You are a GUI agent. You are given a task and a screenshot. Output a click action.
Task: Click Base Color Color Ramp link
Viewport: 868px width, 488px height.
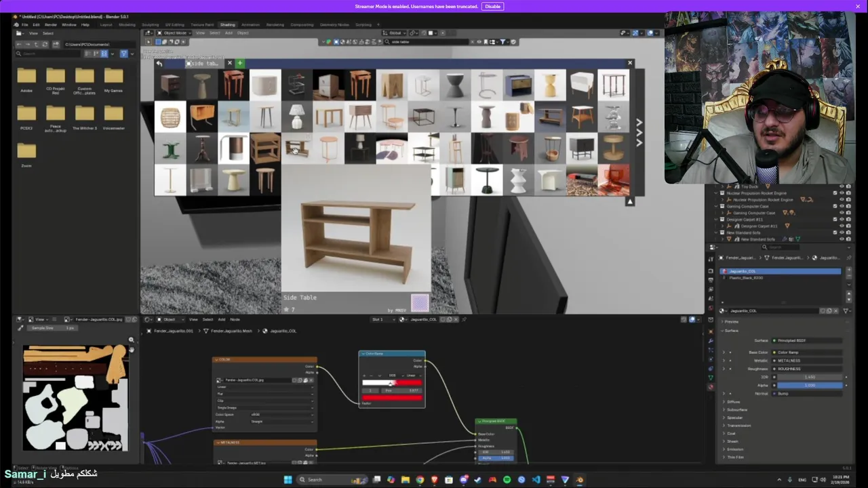807,352
